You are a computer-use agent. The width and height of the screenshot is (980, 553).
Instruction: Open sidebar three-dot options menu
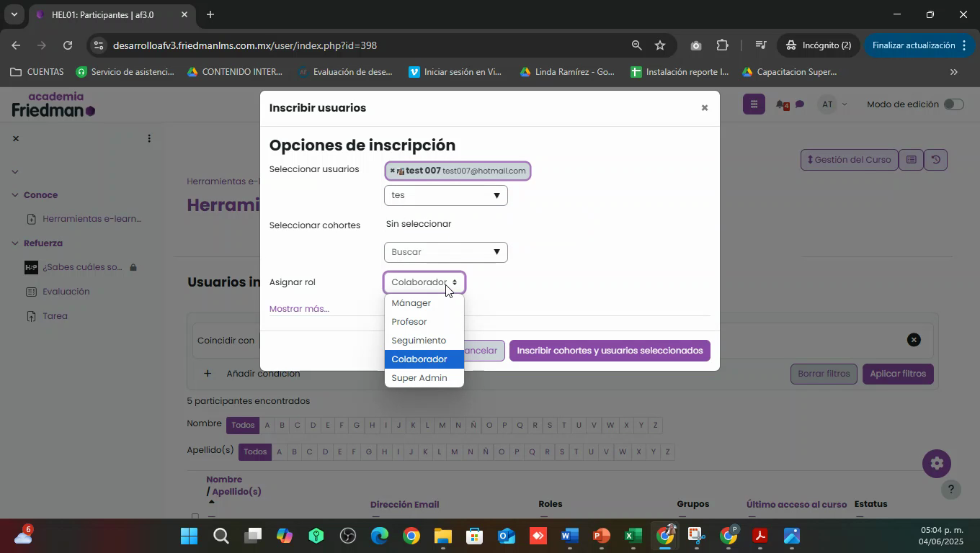point(149,138)
